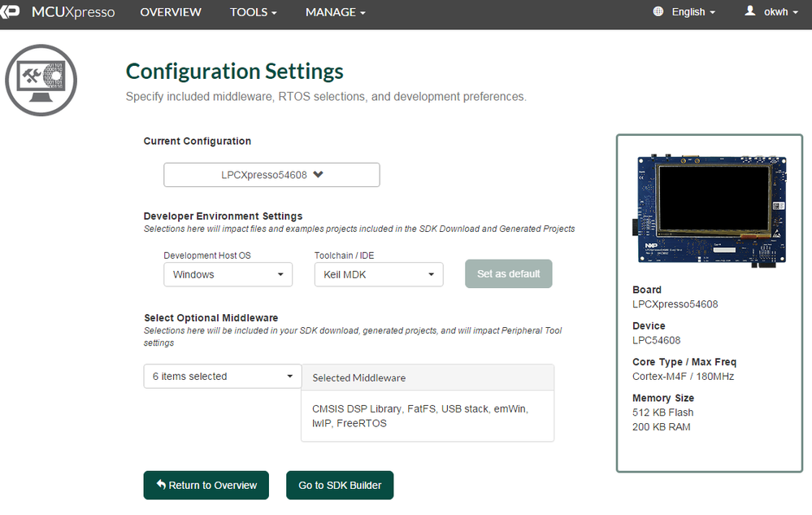Open the 6 items selected middleware dropdown
Image resolution: width=812 pixels, height=515 pixels.
click(222, 376)
